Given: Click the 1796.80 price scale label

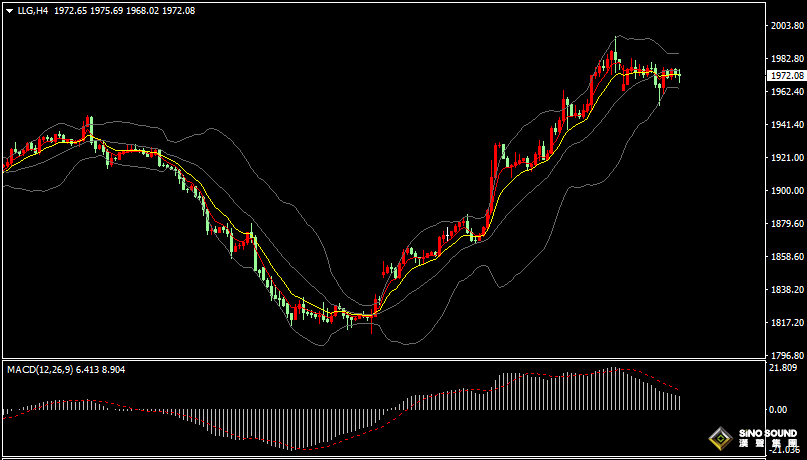Looking at the screenshot, I should tap(786, 355).
